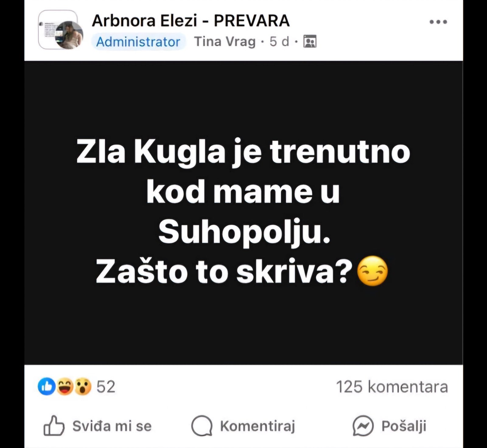This screenshot has height=448, width=487.
Task: Open the 5 d post timestamp
Action: pos(279,42)
